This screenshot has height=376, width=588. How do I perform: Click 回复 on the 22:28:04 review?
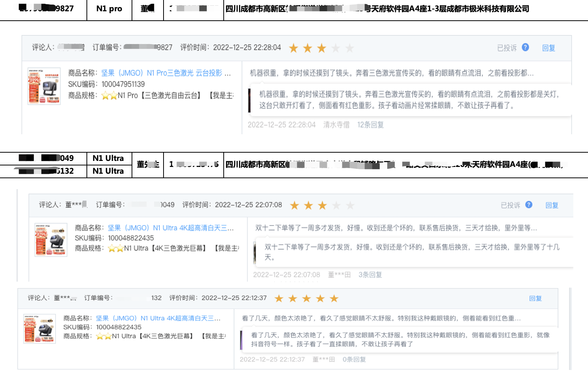click(x=549, y=48)
